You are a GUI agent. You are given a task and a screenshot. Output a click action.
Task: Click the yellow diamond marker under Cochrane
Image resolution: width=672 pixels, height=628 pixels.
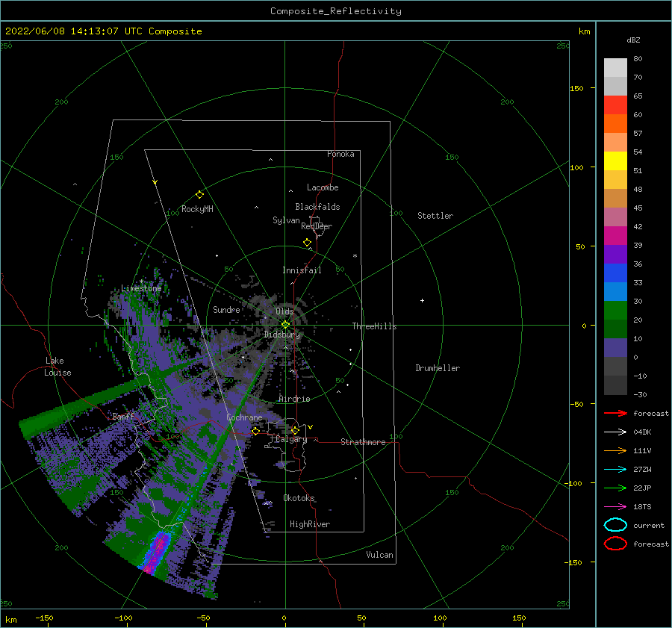[x=255, y=431]
